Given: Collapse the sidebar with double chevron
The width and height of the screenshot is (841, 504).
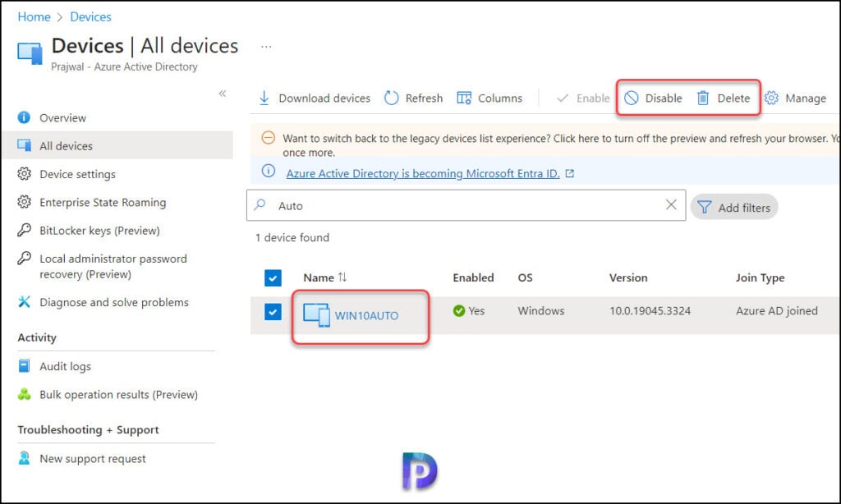Looking at the screenshot, I should tap(222, 94).
